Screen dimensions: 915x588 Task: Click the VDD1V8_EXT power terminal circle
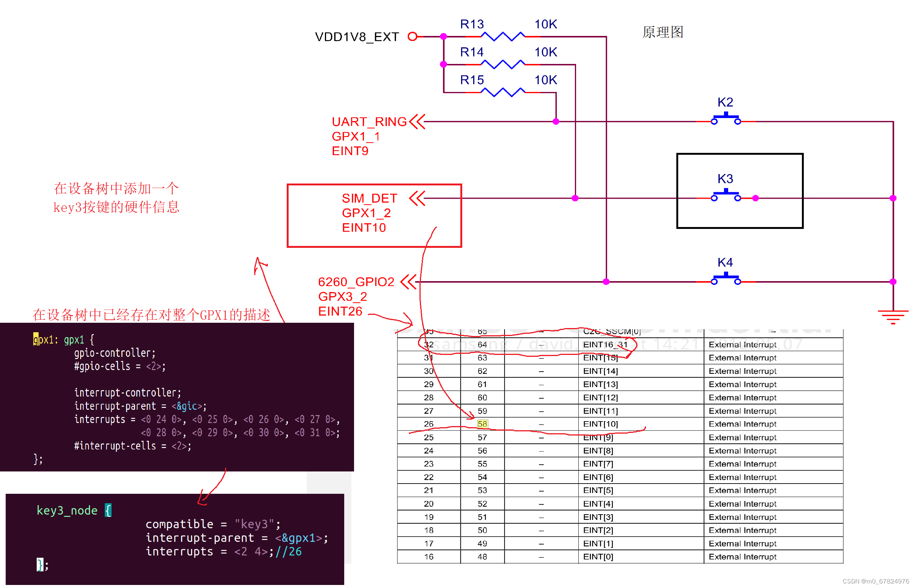412,37
